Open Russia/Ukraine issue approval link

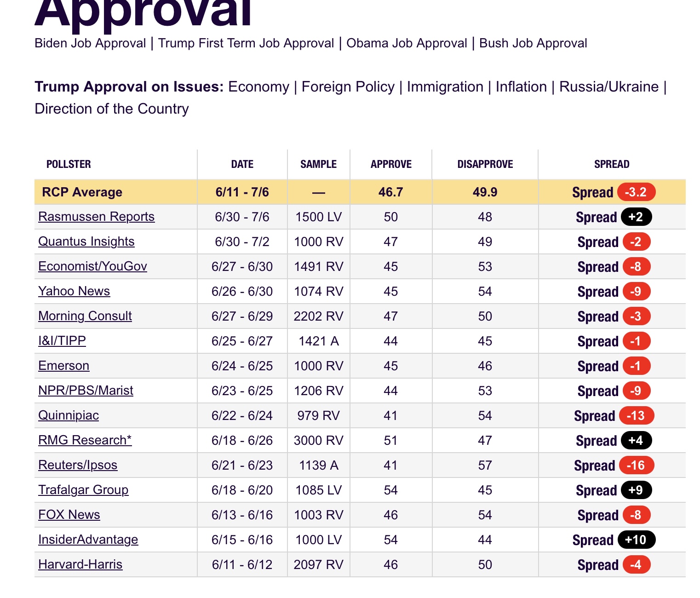[609, 87]
